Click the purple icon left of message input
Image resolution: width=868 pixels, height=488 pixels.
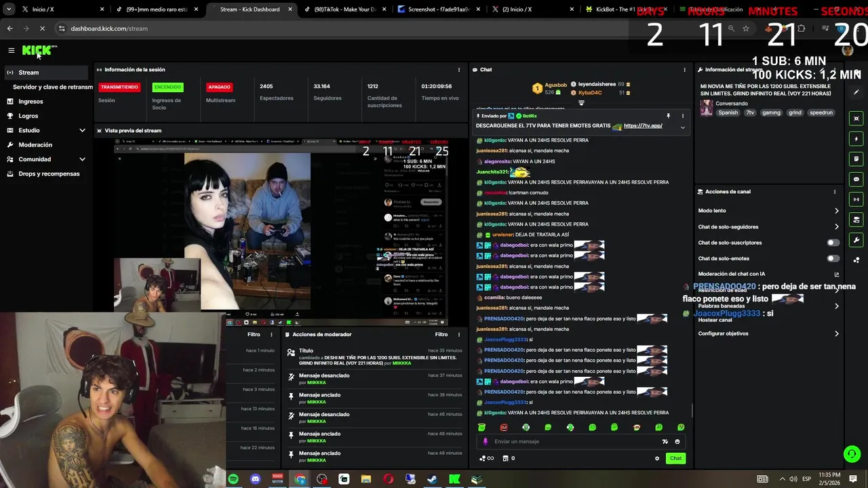[485, 442]
